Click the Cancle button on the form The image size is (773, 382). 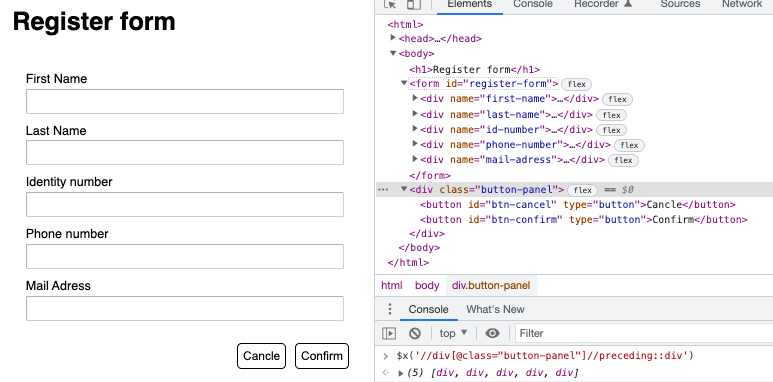(261, 356)
